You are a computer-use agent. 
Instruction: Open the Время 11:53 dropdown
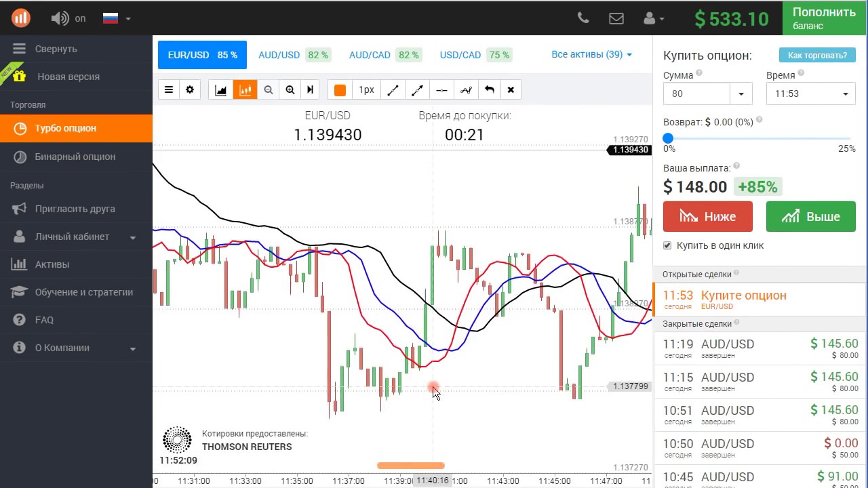pos(810,94)
